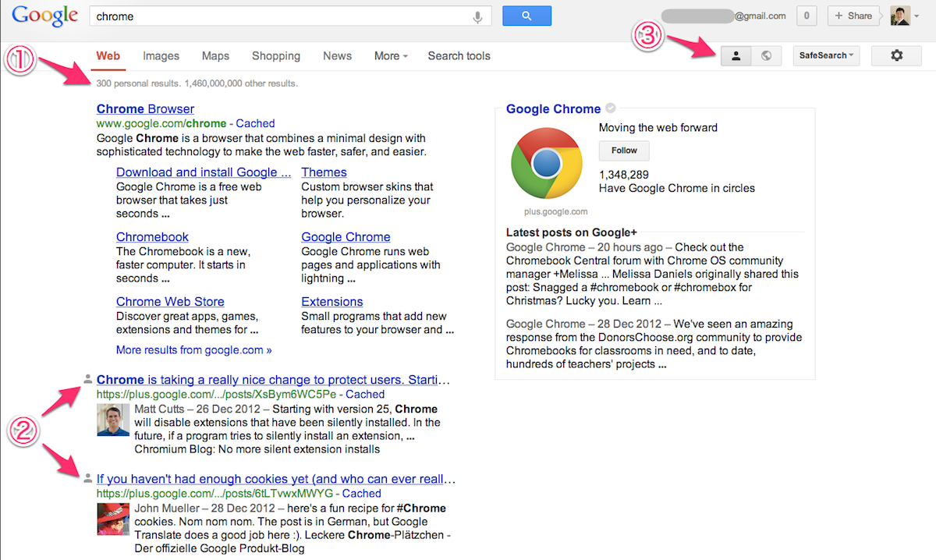Image resolution: width=936 pixels, height=560 pixels.
Task: Click Google Chrome title in knowledge panel
Action: click(553, 109)
